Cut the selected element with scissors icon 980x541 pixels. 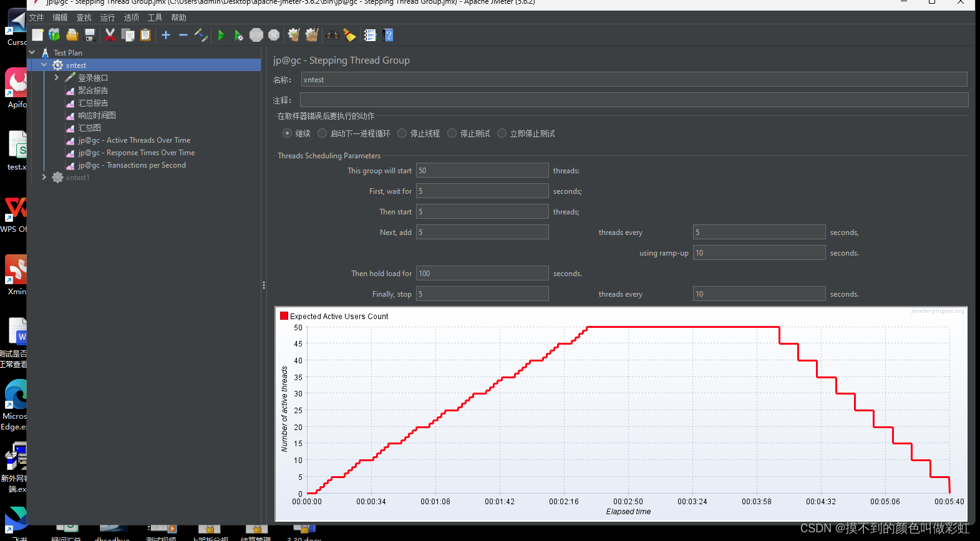click(110, 35)
